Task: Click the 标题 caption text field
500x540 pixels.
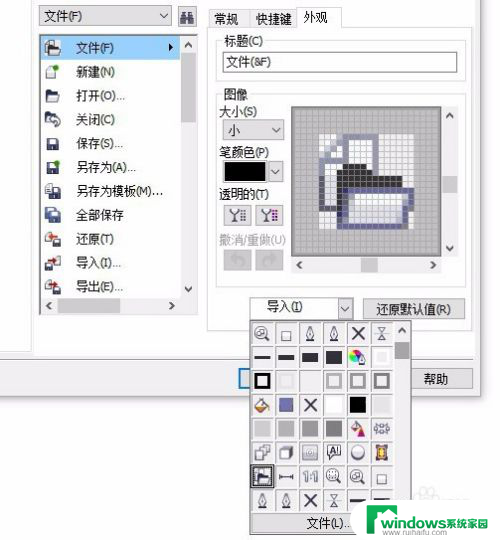Action: [340, 62]
